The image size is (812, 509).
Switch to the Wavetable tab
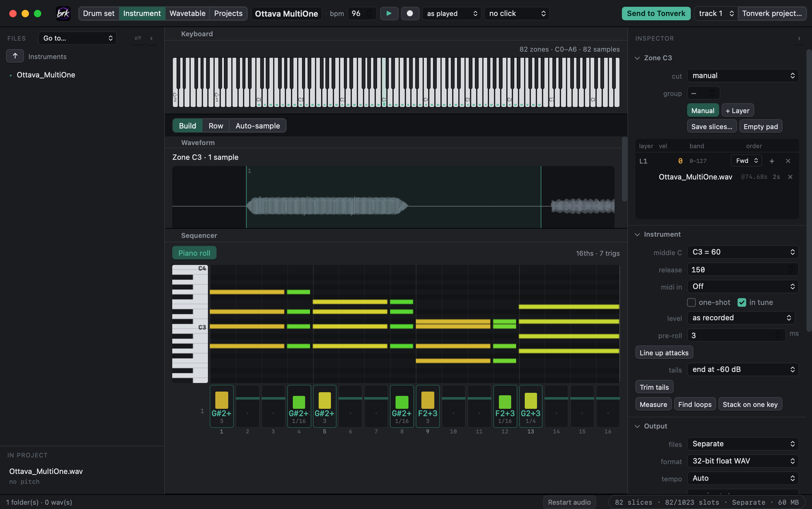(187, 14)
